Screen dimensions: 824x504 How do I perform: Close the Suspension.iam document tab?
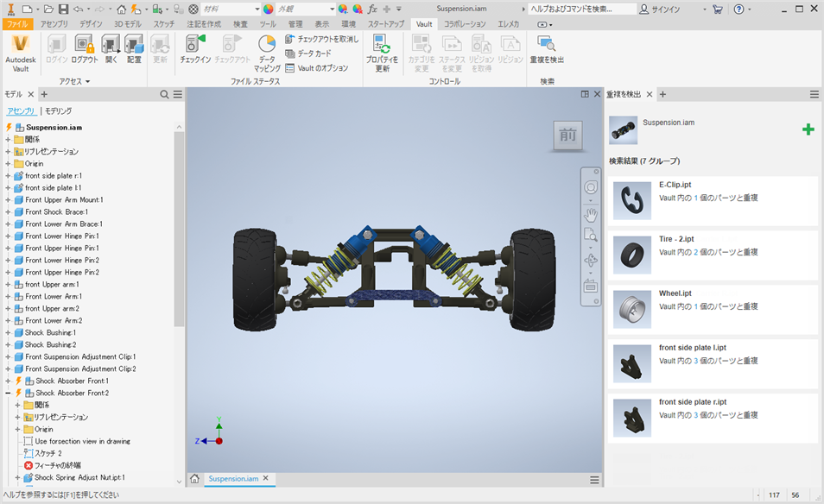point(266,478)
